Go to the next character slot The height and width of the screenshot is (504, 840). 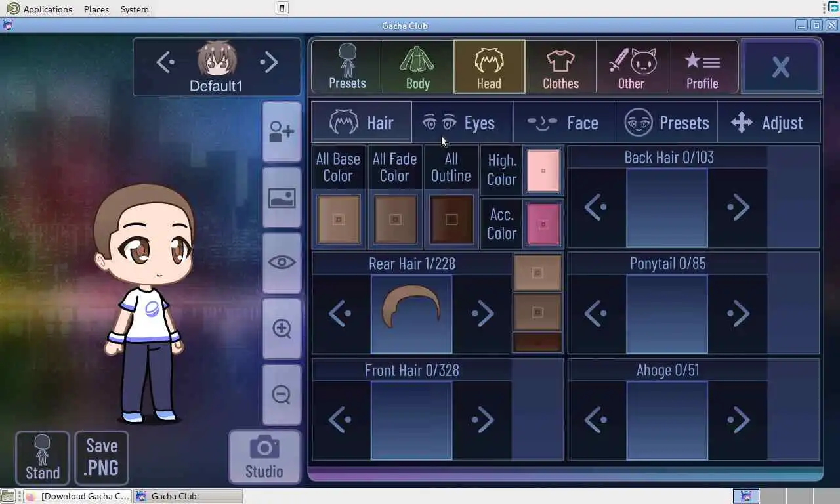269,62
